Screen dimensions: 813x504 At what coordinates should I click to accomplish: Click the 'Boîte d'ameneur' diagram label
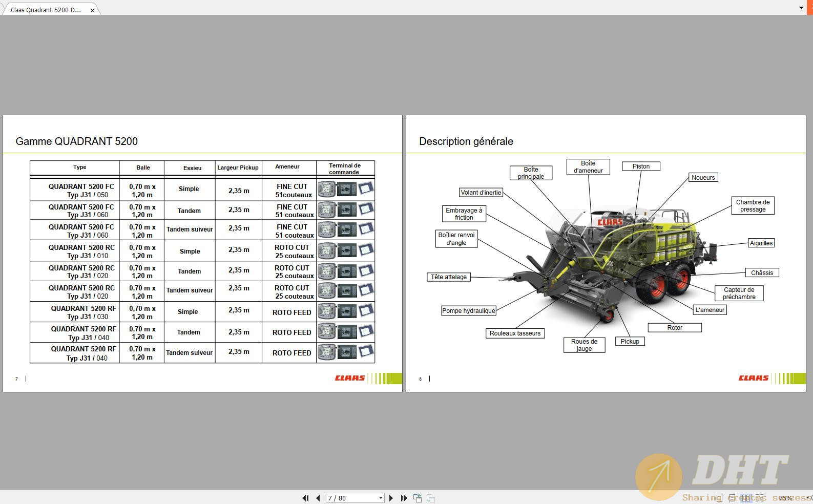click(588, 167)
